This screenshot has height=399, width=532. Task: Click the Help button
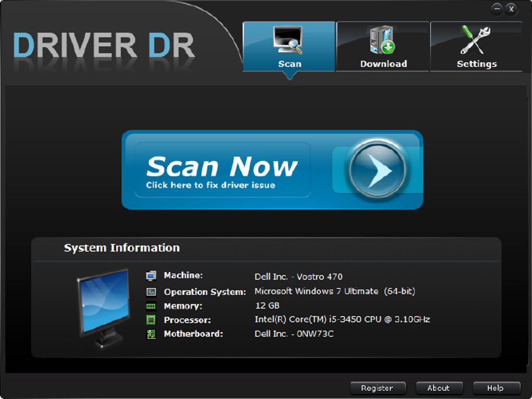[496, 388]
